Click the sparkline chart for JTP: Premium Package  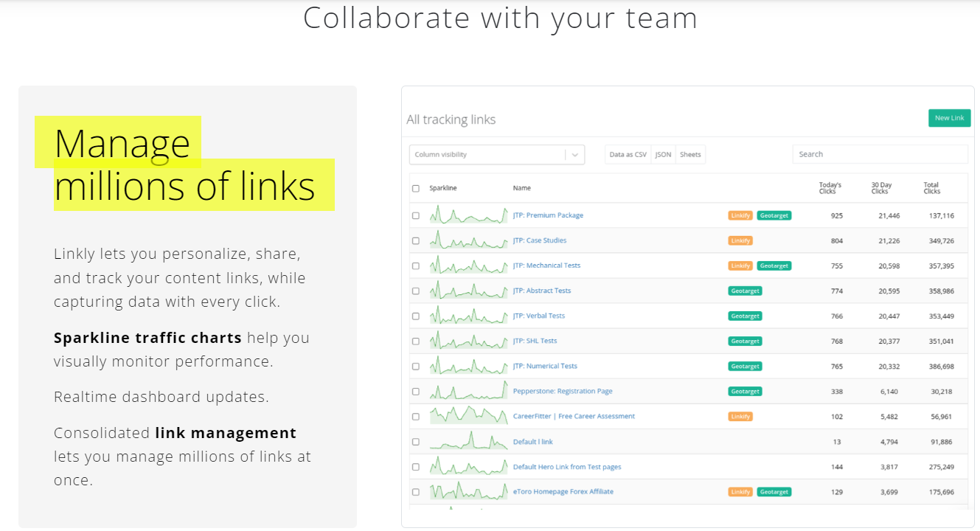(468, 216)
